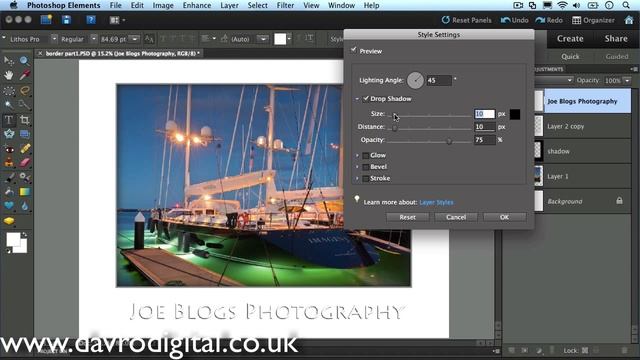
Task: Select the Gradient tool
Action: point(24,192)
